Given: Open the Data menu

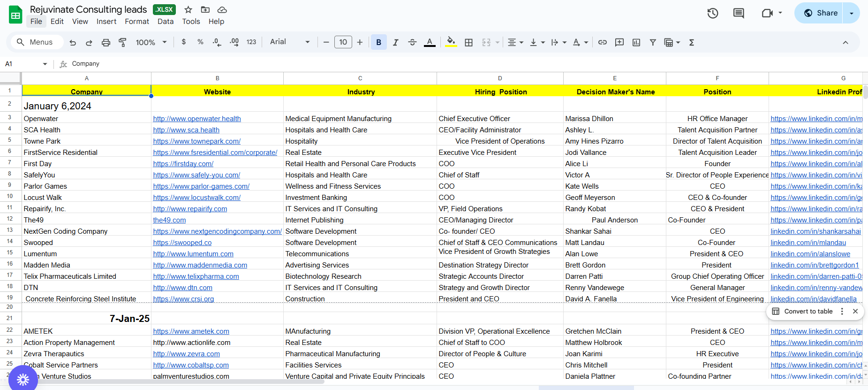Looking at the screenshot, I should [x=166, y=22].
